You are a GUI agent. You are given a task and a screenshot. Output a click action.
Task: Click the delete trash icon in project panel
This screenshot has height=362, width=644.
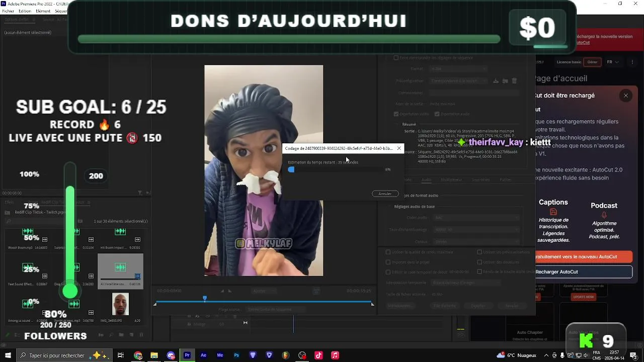tap(141, 334)
